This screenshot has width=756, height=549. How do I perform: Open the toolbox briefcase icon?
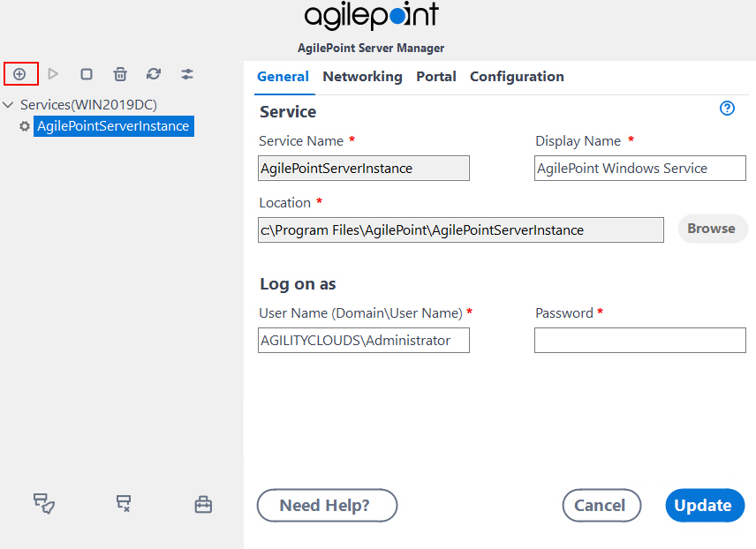[x=203, y=505]
